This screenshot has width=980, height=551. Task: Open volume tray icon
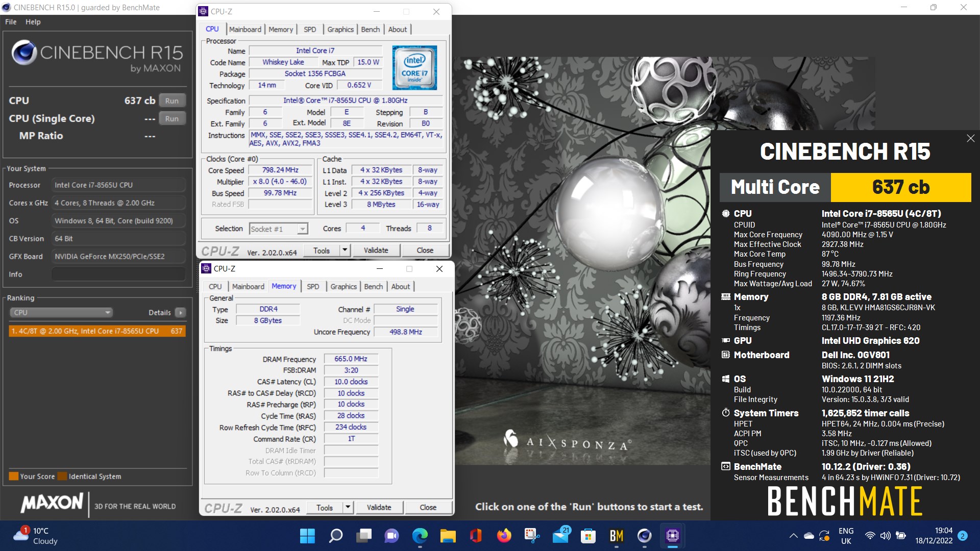[x=886, y=536]
